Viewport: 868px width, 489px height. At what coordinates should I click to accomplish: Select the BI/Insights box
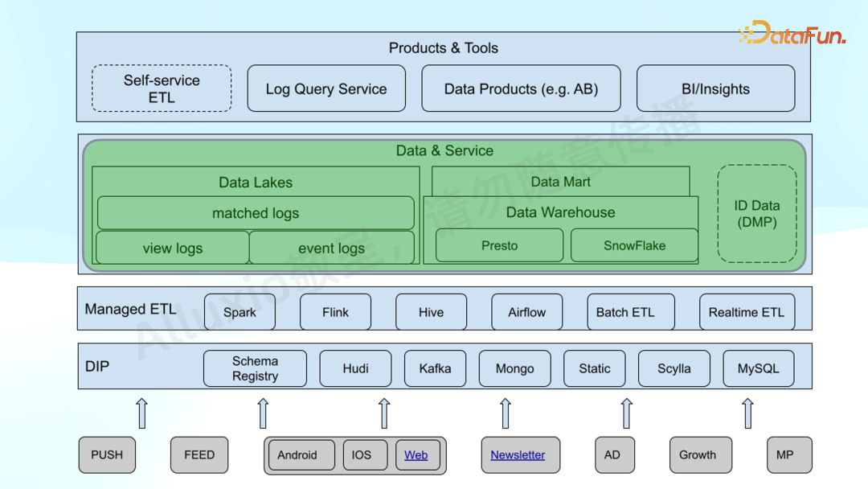tap(715, 89)
